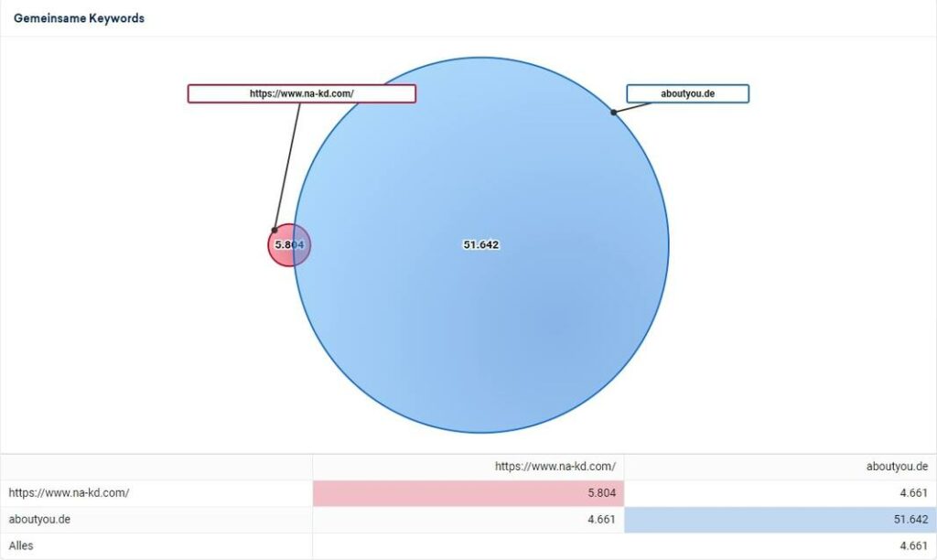Click 4.661 in na-kd row, aboutyou.de column

pos(911,493)
